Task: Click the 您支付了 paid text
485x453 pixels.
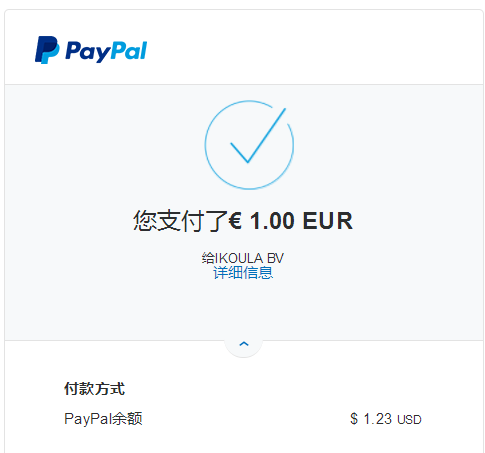Action: coord(180,221)
